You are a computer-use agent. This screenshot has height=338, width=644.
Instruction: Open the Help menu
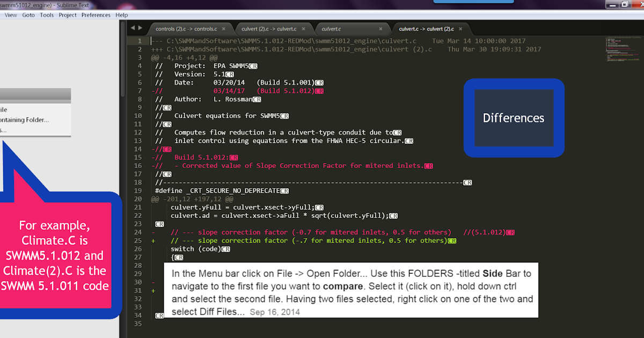tap(121, 15)
